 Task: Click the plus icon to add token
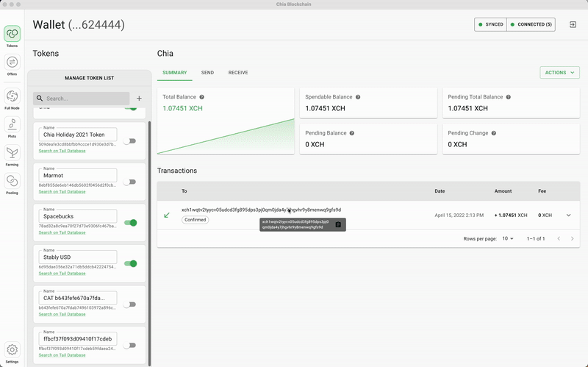point(139,98)
